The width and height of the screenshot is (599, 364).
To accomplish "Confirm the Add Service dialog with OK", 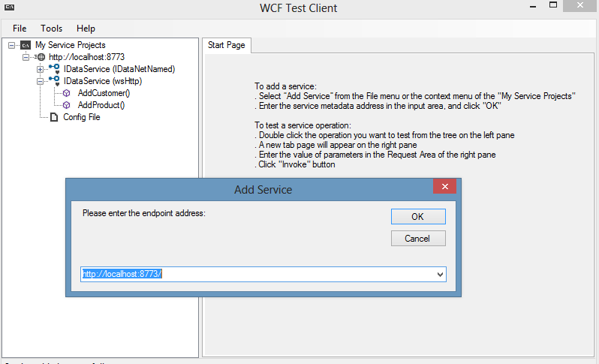I will click(x=418, y=217).
